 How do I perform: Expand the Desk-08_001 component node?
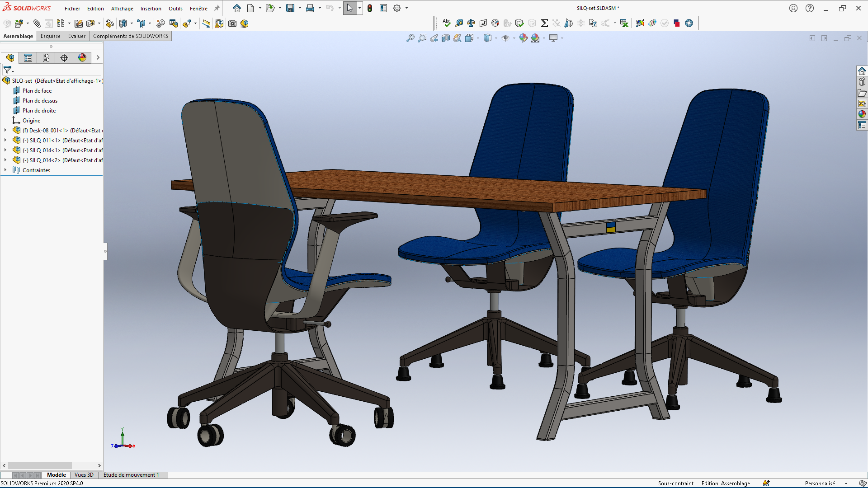coord(5,131)
